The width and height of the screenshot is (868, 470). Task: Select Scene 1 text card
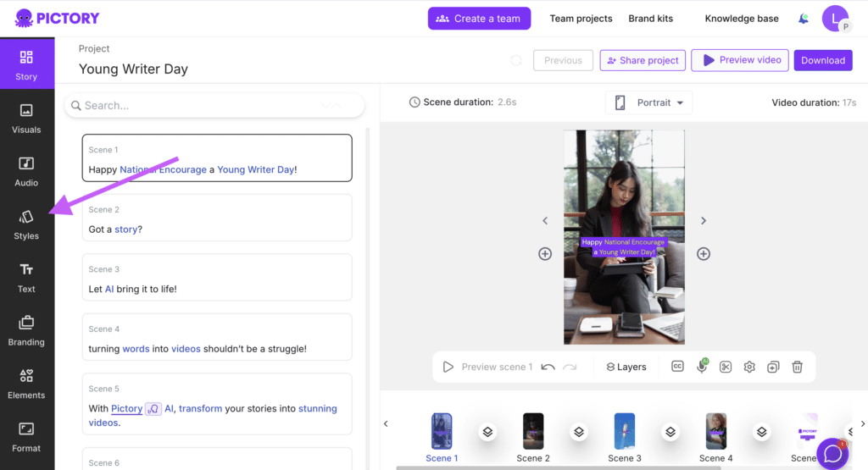(x=217, y=158)
